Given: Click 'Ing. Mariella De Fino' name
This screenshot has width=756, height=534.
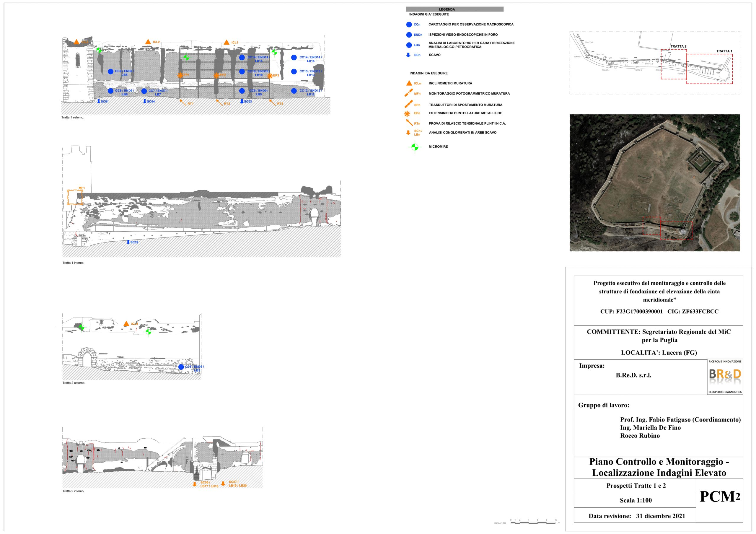Looking at the screenshot, I should (651, 427).
